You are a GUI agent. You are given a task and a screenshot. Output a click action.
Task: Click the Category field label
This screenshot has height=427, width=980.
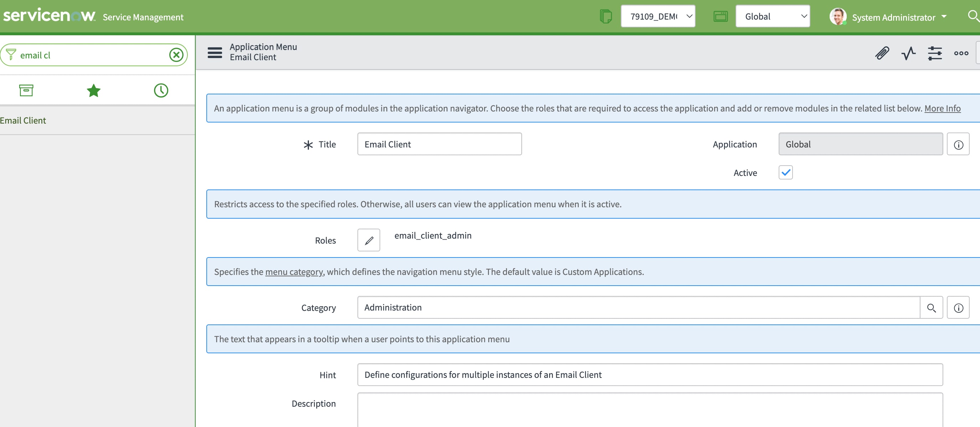tap(319, 308)
